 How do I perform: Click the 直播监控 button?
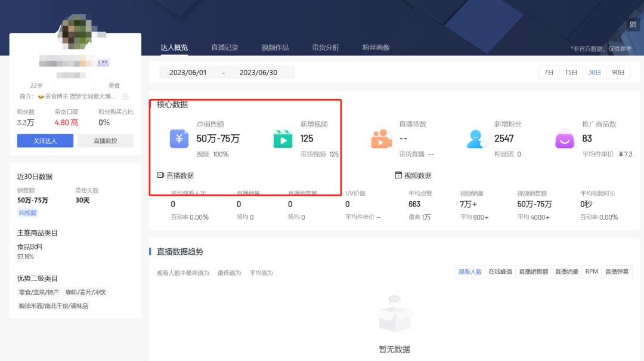pyautogui.click(x=107, y=140)
